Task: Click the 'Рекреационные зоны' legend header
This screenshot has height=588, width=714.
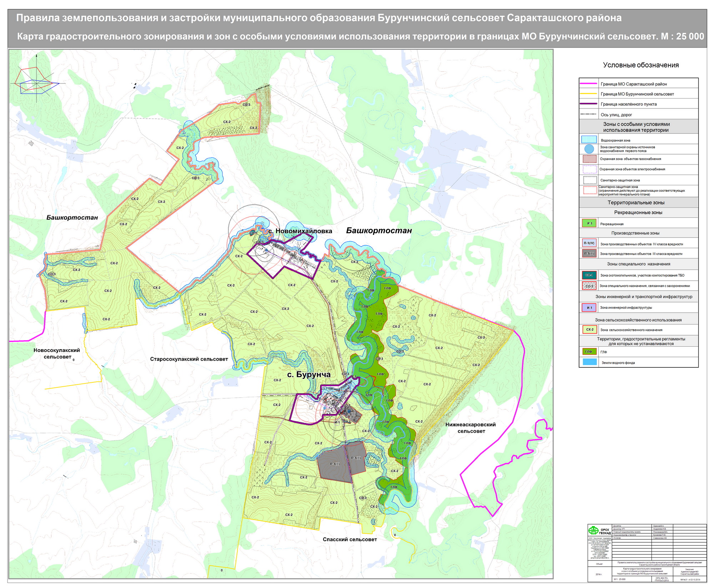Action: click(x=638, y=212)
